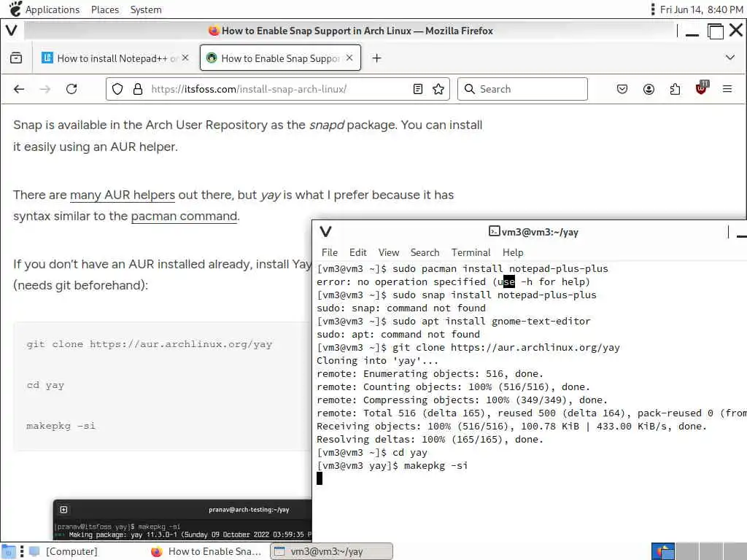Click the terminal line 'Resolving deltas: 100% (165/165), done.'
Image resolution: width=747 pixels, height=560 pixels.
point(430,439)
